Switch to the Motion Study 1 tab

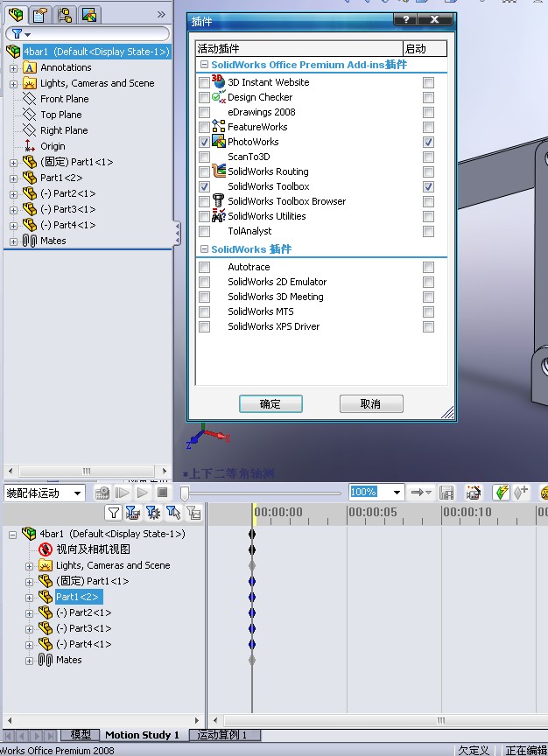[142, 735]
